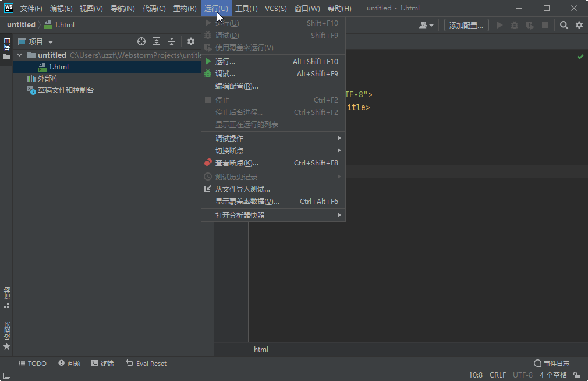Open project panel options gear icon
The height and width of the screenshot is (381, 588).
191,42
